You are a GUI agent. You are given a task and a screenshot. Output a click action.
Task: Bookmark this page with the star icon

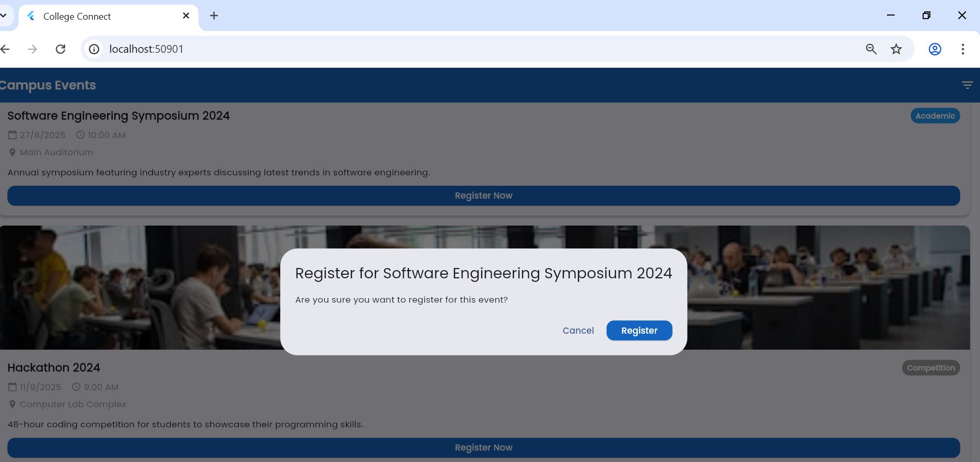click(x=896, y=49)
